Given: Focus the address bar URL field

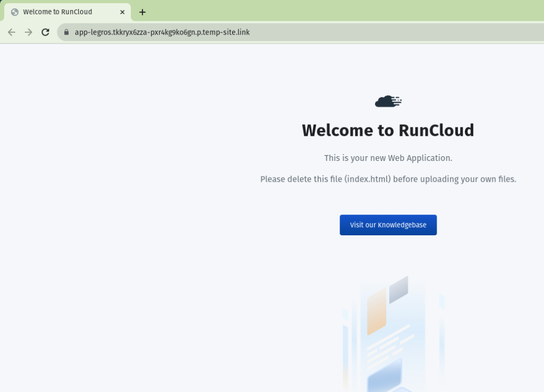Looking at the screenshot, I should point(301,32).
